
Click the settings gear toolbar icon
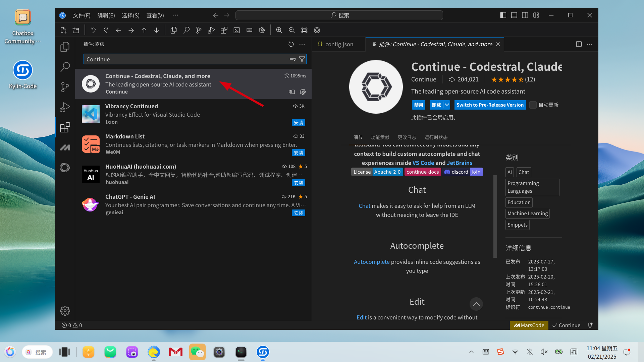pos(262,30)
